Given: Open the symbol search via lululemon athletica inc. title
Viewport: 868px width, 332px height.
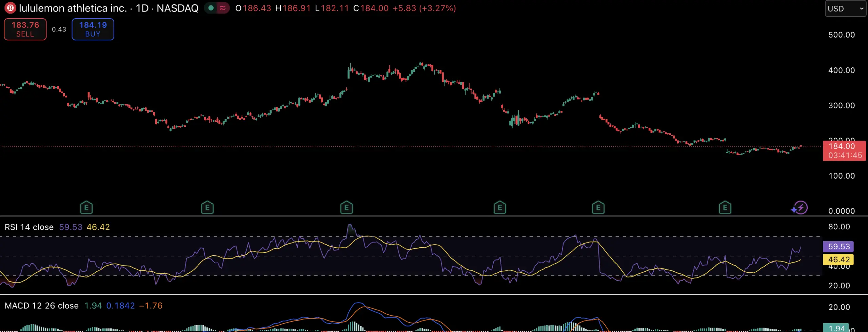Looking at the screenshot, I should 73,8.
